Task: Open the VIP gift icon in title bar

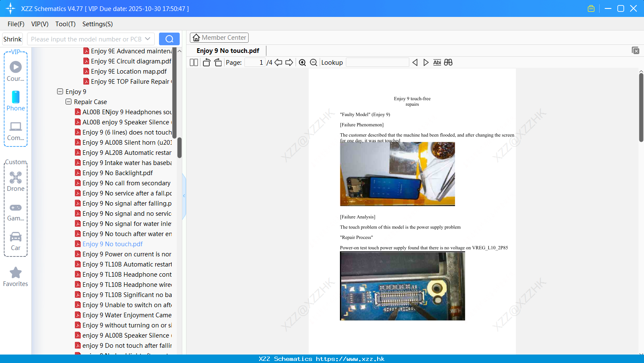Action: tap(591, 8)
